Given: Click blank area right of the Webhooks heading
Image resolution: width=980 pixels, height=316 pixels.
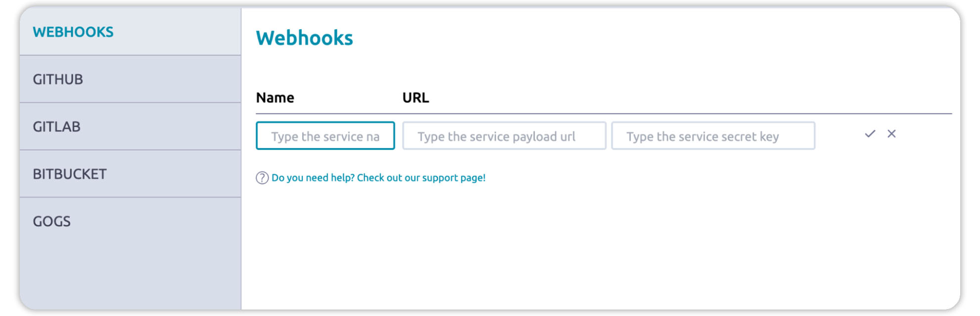Looking at the screenshot, I should 643,38.
